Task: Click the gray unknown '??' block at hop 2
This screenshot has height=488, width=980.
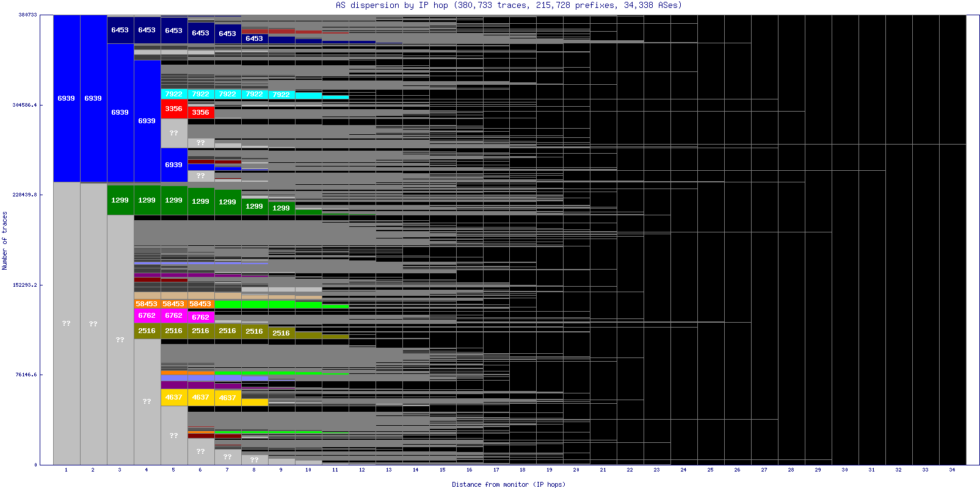Action: click(93, 324)
